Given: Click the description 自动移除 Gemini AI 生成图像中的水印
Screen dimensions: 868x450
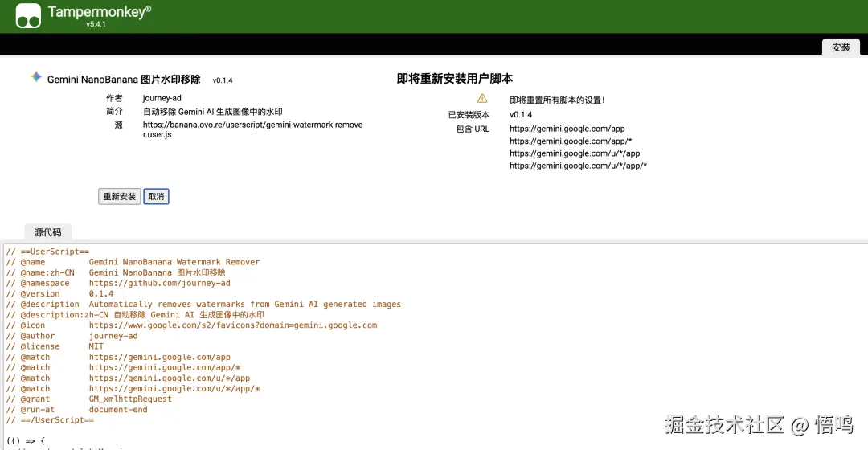Looking at the screenshot, I should (212, 112).
